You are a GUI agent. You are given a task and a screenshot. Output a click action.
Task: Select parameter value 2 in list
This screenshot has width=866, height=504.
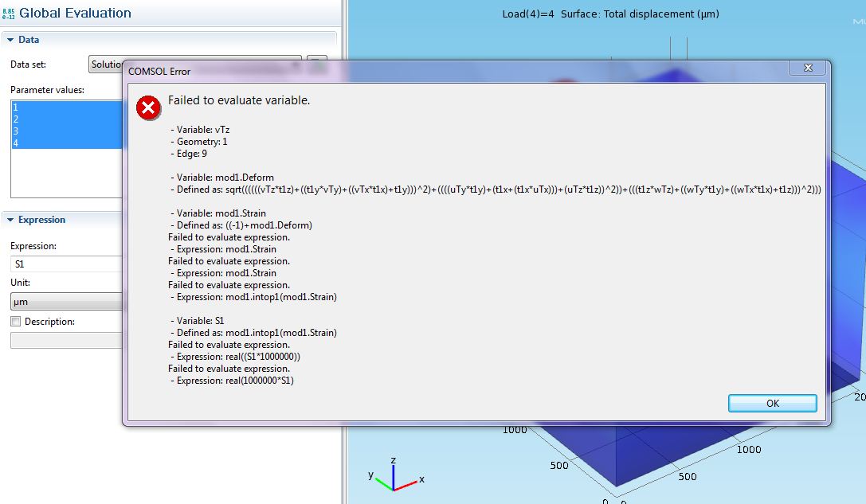64,119
